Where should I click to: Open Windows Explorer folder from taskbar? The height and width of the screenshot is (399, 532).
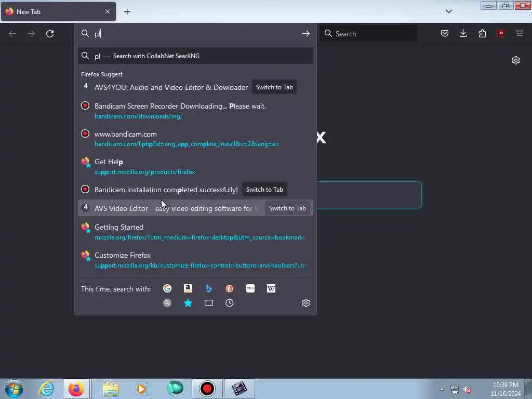point(111,389)
